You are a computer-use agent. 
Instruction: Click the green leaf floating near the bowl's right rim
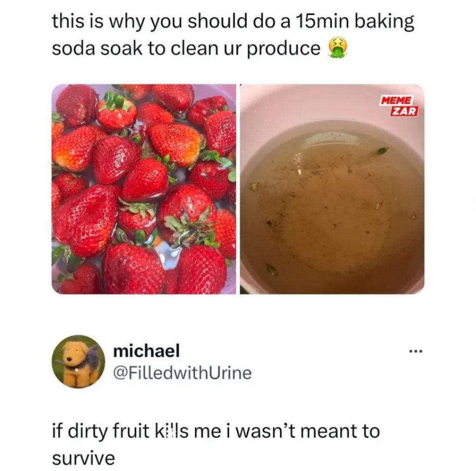coord(382,150)
